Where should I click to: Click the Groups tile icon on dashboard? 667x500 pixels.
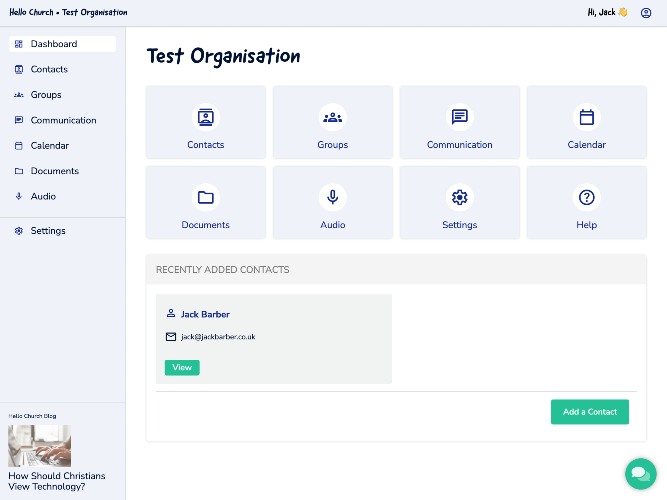click(333, 117)
